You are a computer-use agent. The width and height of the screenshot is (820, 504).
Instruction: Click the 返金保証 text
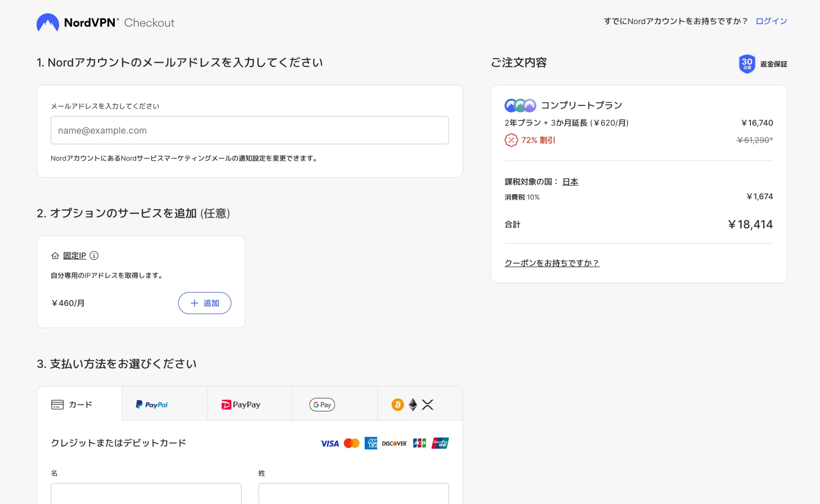tap(774, 64)
